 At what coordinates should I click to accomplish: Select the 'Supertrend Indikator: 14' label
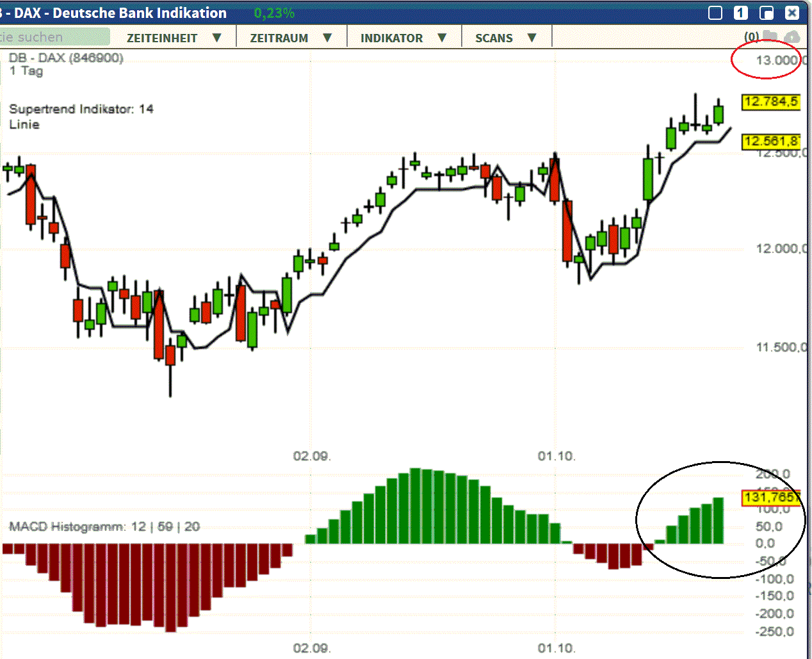(81, 109)
